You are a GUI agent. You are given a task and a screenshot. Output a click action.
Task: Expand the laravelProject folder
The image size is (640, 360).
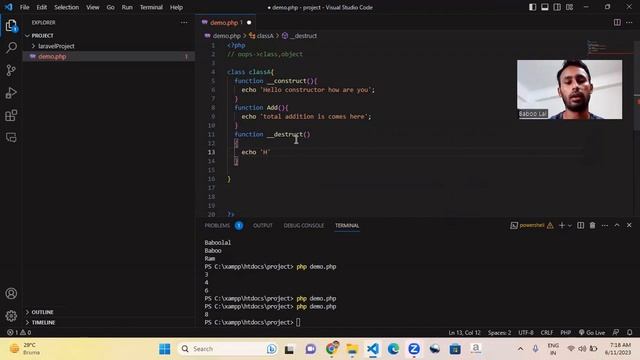[109, 46]
